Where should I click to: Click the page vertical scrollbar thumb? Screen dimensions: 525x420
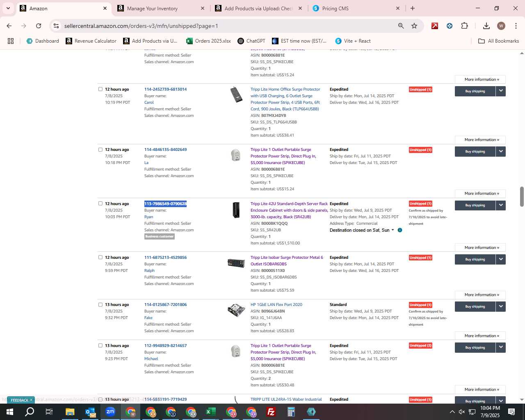tap(522, 196)
